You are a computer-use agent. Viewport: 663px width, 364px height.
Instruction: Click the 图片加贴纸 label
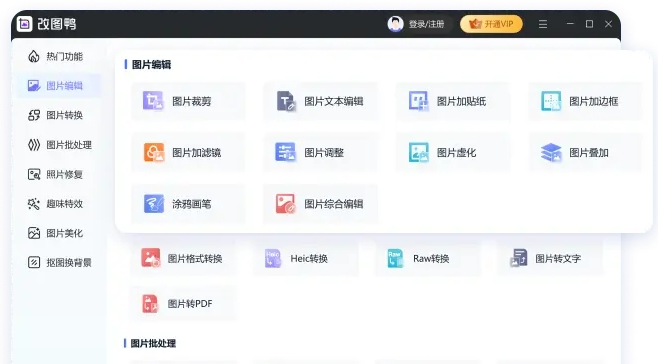point(461,101)
